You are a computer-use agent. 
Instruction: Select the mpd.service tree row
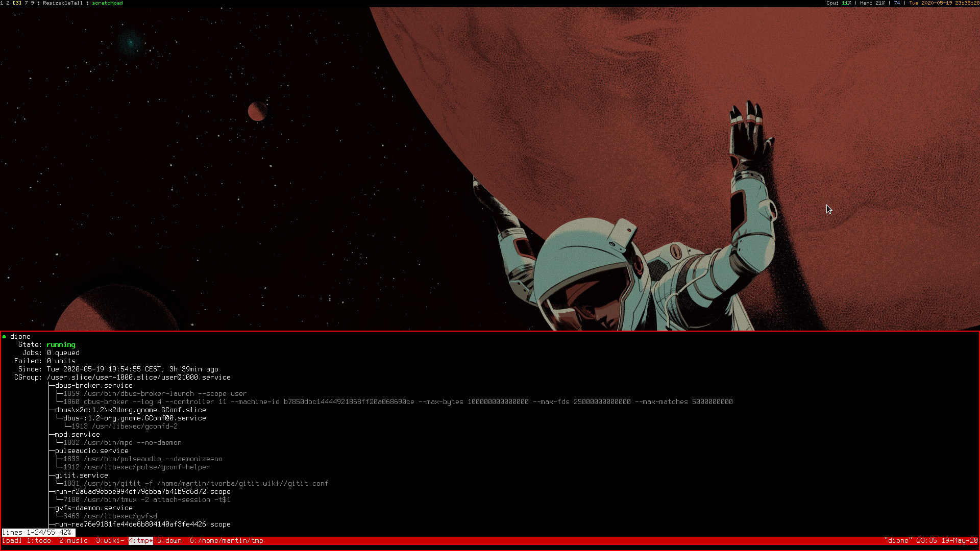click(x=78, y=435)
